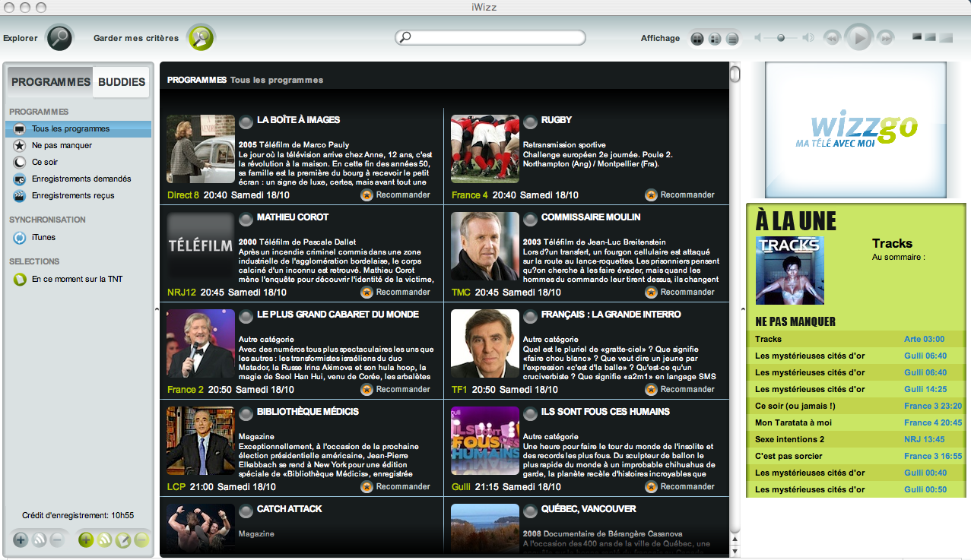Click the green minus remove selection button
The image size is (971, 560).
[141, 540]
